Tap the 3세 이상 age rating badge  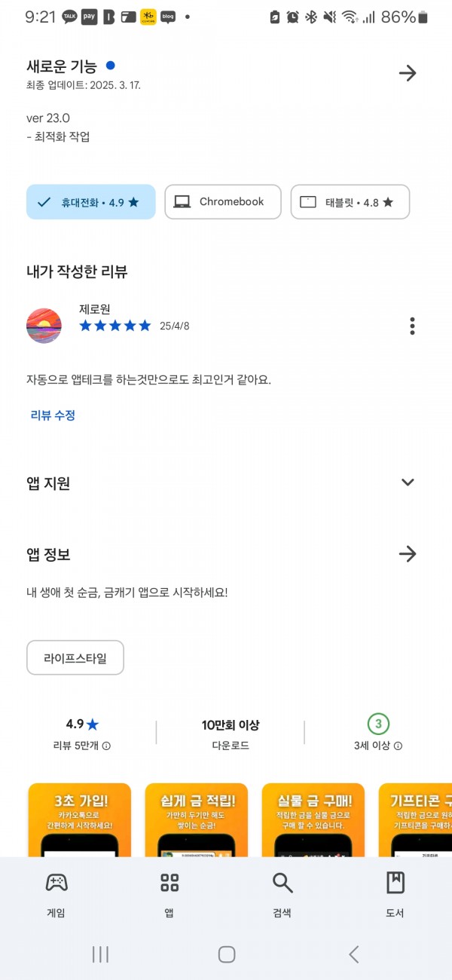(378, 724)
